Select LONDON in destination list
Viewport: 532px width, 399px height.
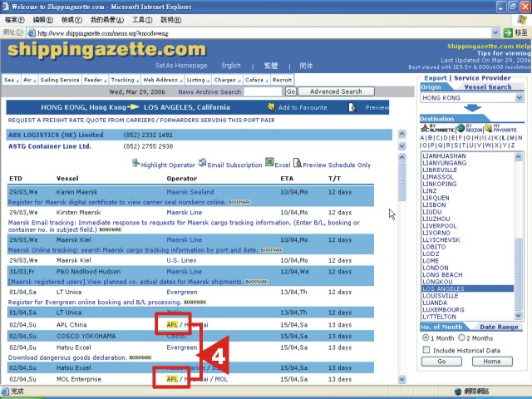(436, 268)
